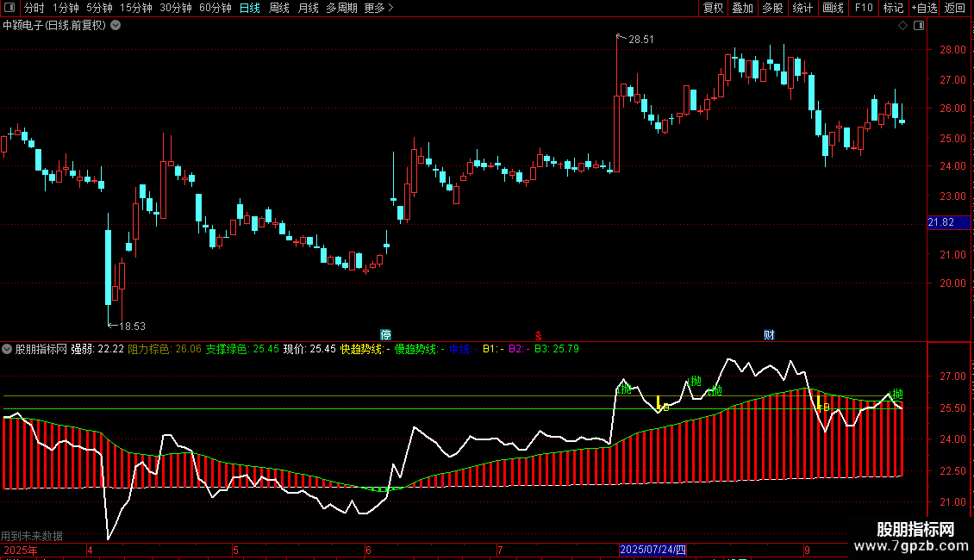Expand the 更多 periods menu
This screenshot has height=560, width=974.
pyautogui.click(x=378, y=8)
